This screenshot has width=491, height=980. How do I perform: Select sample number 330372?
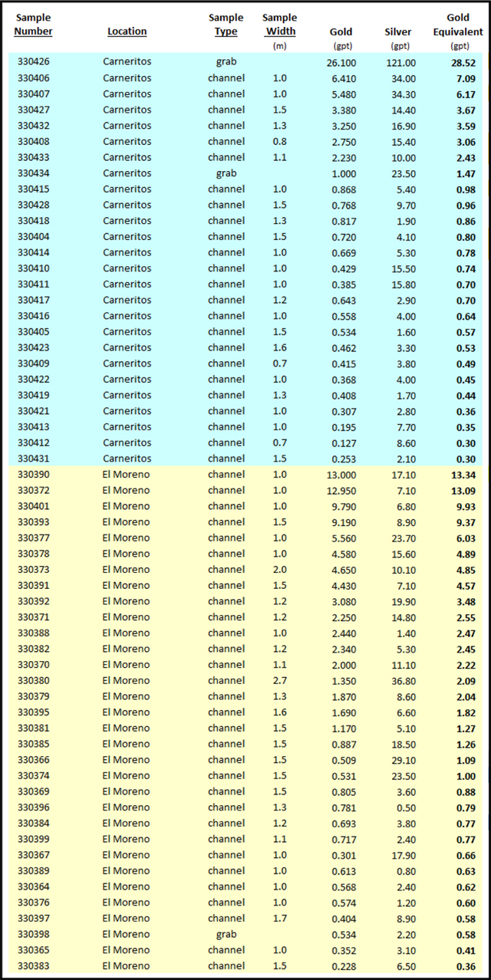(x=34, y=490)
